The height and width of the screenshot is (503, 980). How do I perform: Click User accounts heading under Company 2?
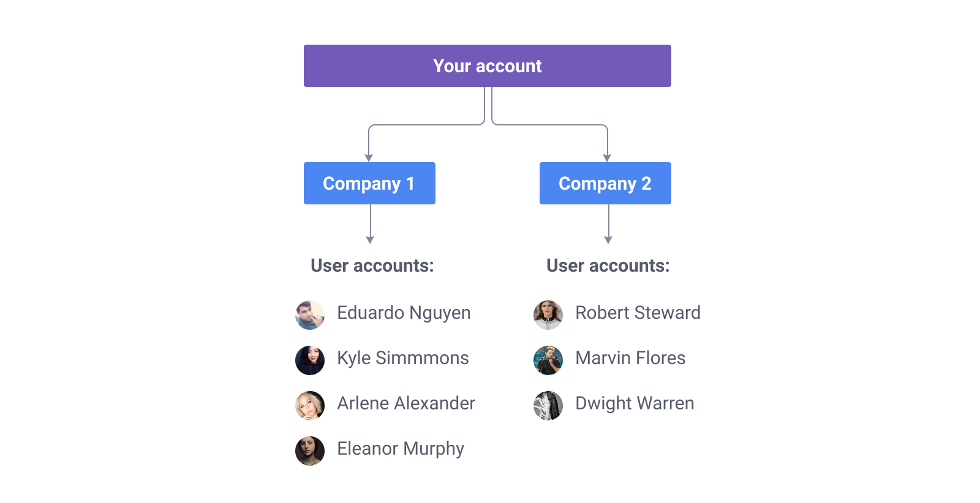point(608,266)
